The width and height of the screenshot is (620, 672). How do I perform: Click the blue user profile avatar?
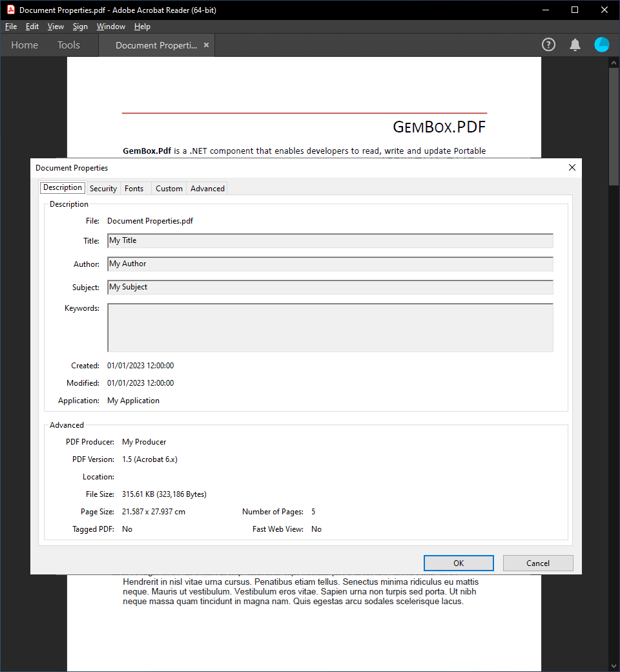601,45
